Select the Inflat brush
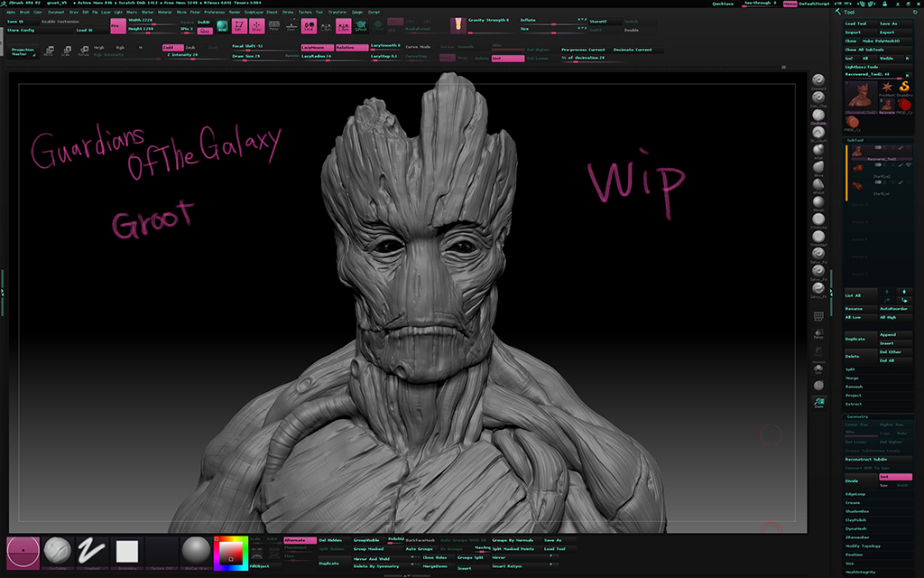The width and height of the screenshot is (924, 578). [818, 149]
